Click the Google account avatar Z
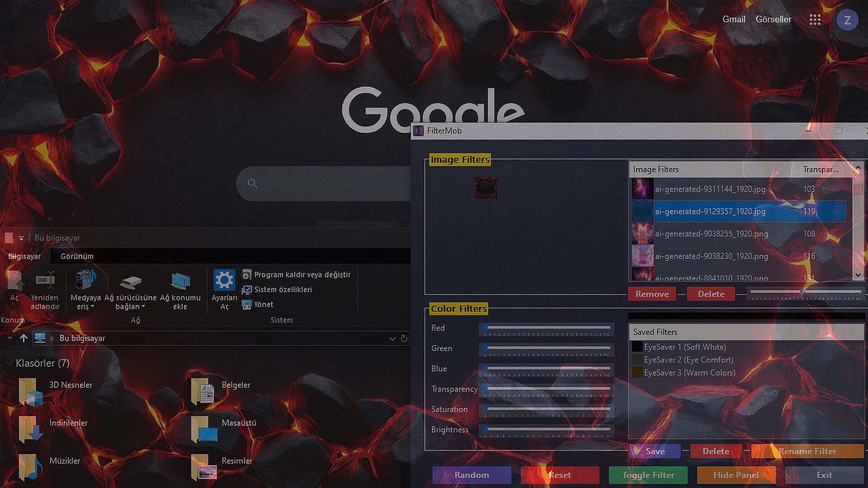Viewport: 868px width, 488px height. pyautogui.click(x=847, y=20)
